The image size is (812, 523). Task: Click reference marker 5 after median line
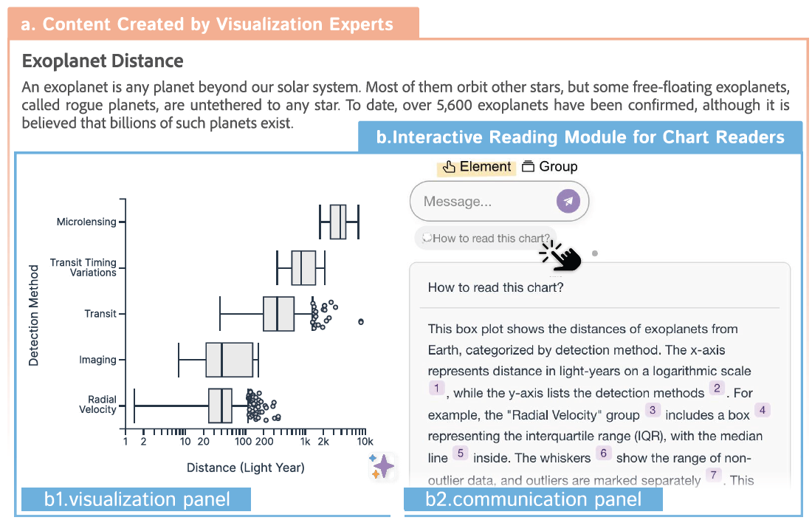[460, 453]
